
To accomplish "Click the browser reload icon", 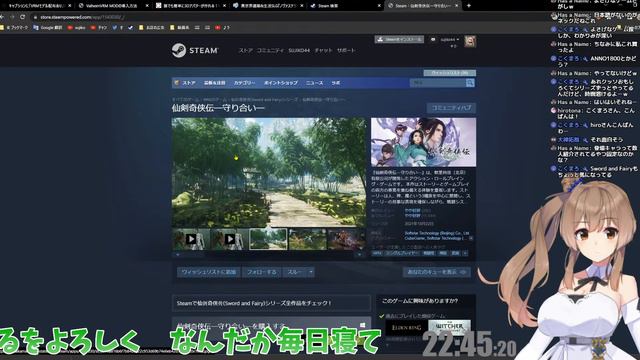I will tap(22, 17).
